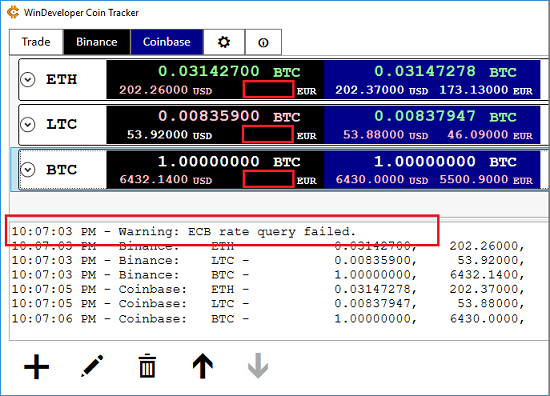This screenshot has width=550, height=396.
Task: Open the settings gear tab
Action: coord(224,42)
